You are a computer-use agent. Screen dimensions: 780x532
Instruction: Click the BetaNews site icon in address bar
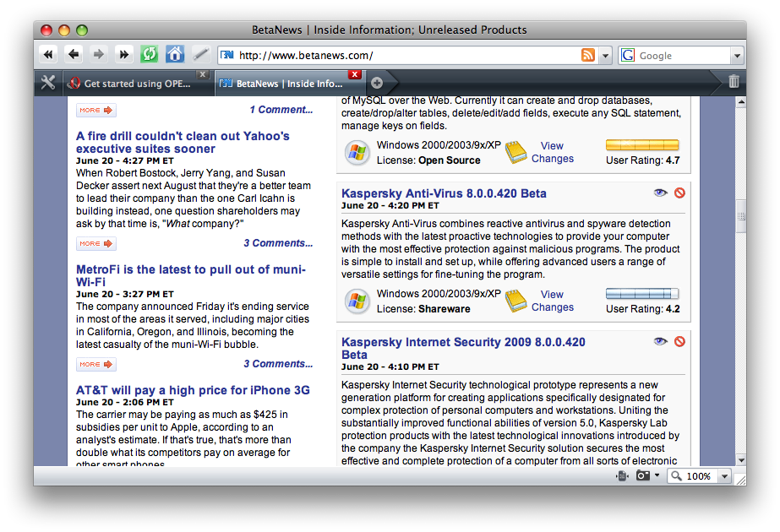pyautogui.click(x=227, y=55)
